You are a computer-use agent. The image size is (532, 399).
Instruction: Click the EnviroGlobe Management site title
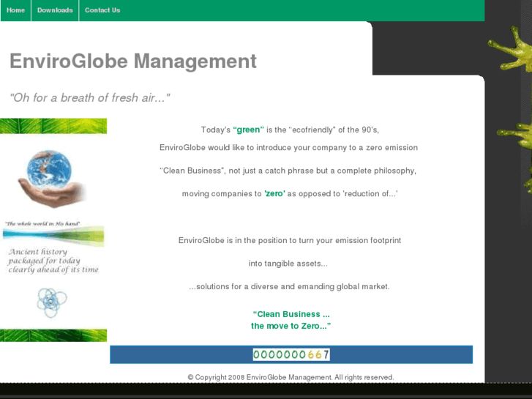[133, 61]
